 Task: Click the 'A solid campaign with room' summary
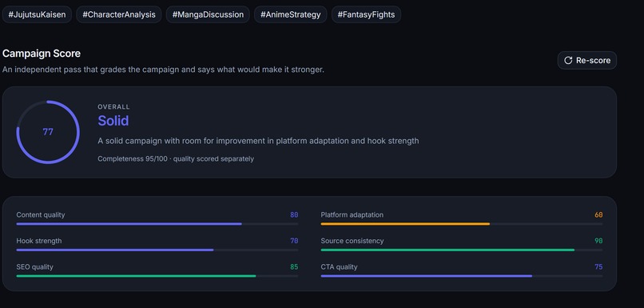coord(258,141)
